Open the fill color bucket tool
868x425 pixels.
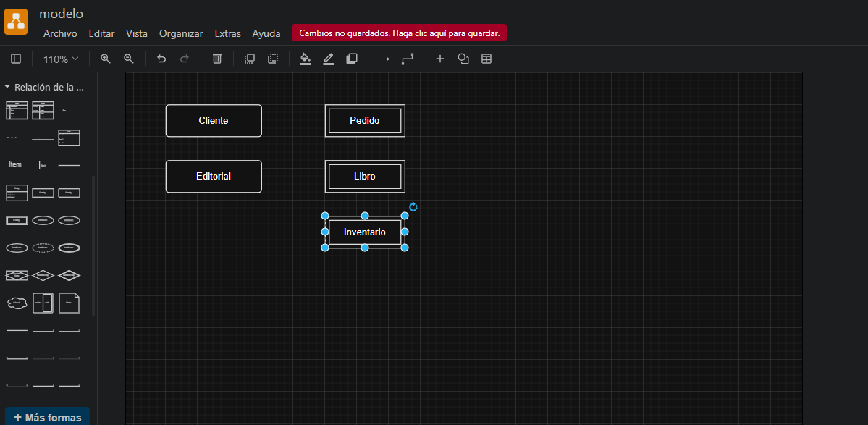click(306, 59)
